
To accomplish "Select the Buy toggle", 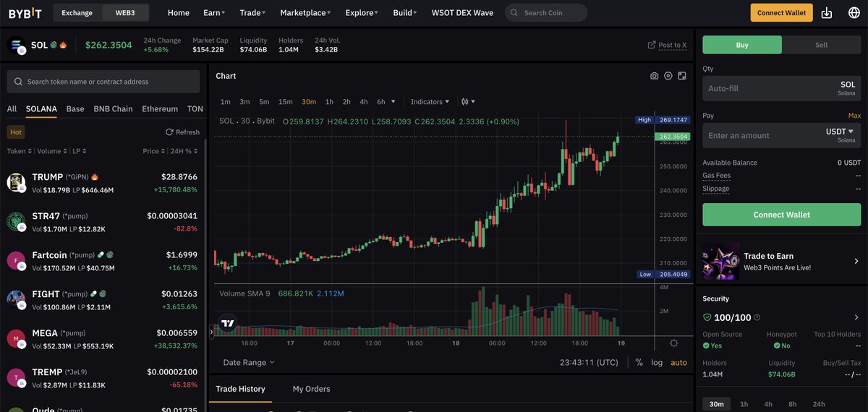I will [x=742, y=45].
